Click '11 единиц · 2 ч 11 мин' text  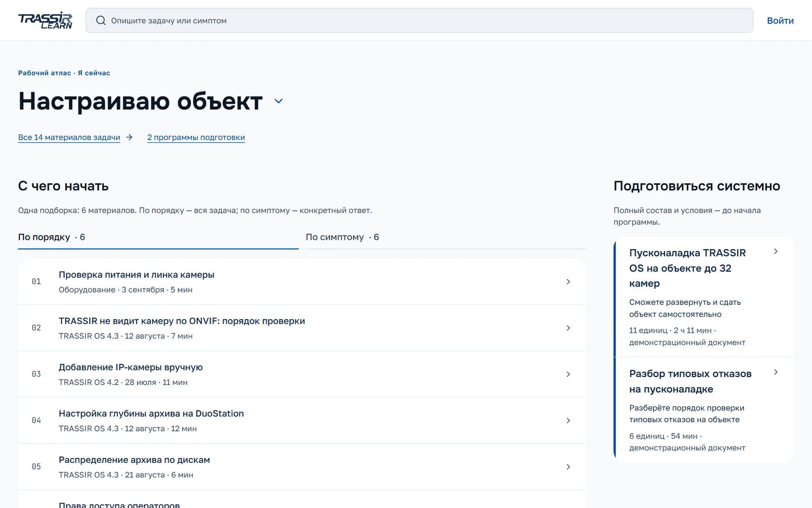pos(670,331)
